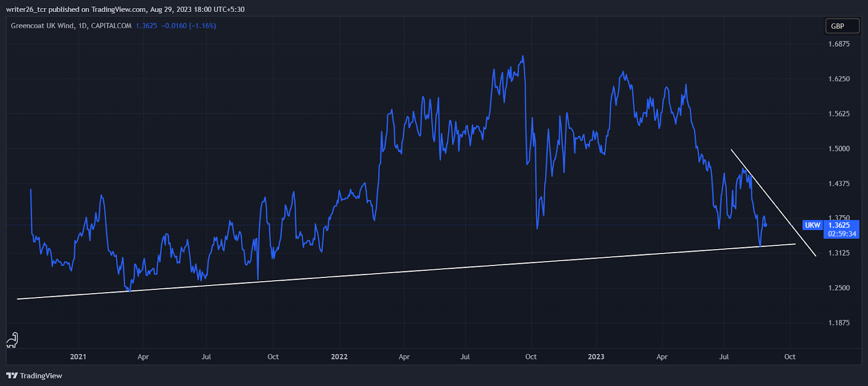Click the dinosaur icon near chart bottom
Image resolution: width=868 pixels, height=386 pixels.
(12, 340)
